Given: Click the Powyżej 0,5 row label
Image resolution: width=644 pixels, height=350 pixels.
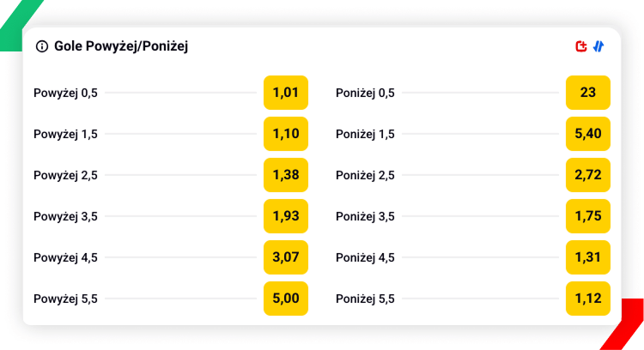Looking at the screenshot, I should 65,93.
